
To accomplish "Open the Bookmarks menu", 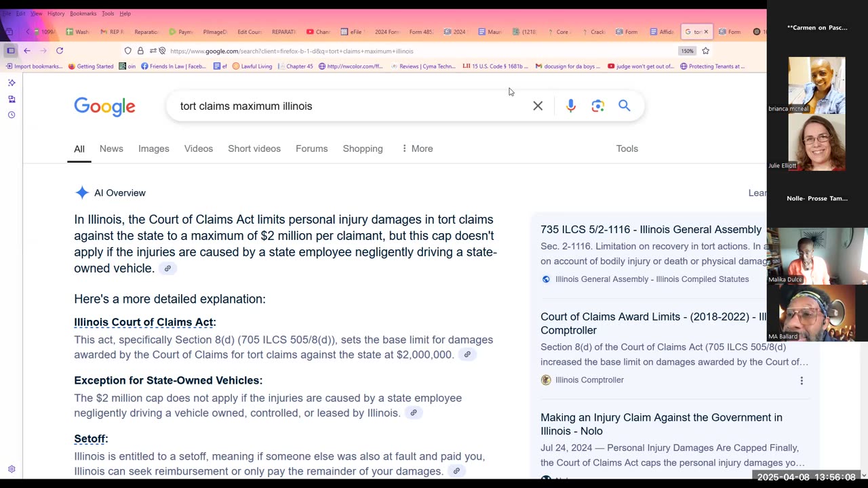I will [x=83, y=14].
